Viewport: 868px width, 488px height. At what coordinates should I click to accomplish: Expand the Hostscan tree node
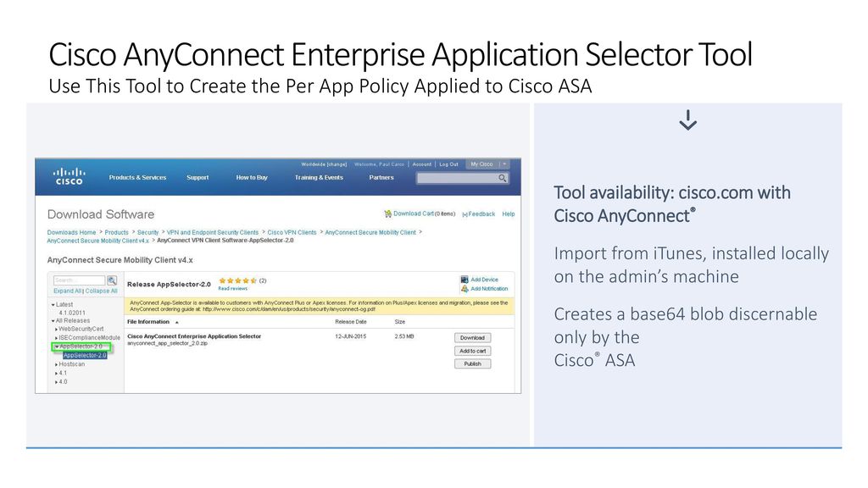[57, 364]
